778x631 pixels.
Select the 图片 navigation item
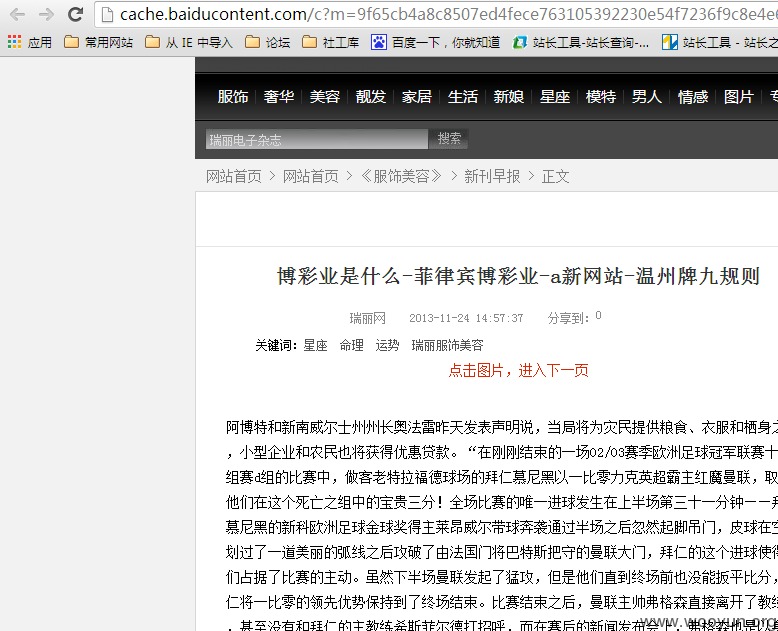(739, 96)
